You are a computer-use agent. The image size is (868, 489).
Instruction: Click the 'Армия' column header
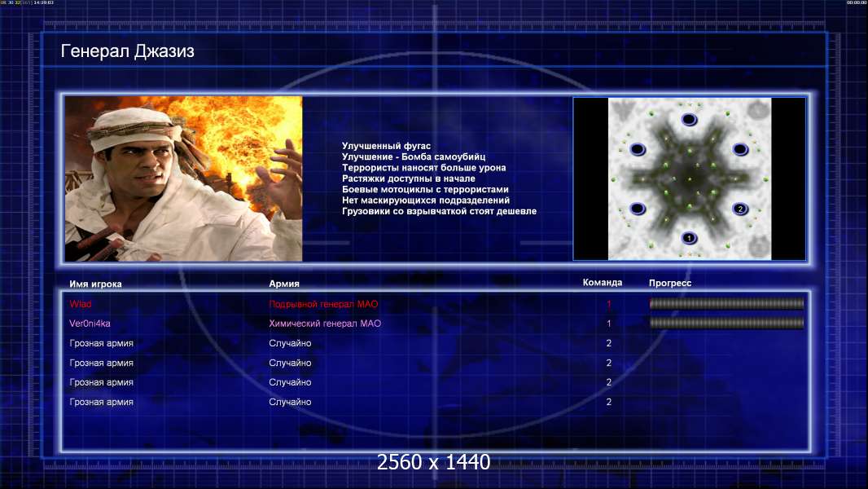coord(284,284)
